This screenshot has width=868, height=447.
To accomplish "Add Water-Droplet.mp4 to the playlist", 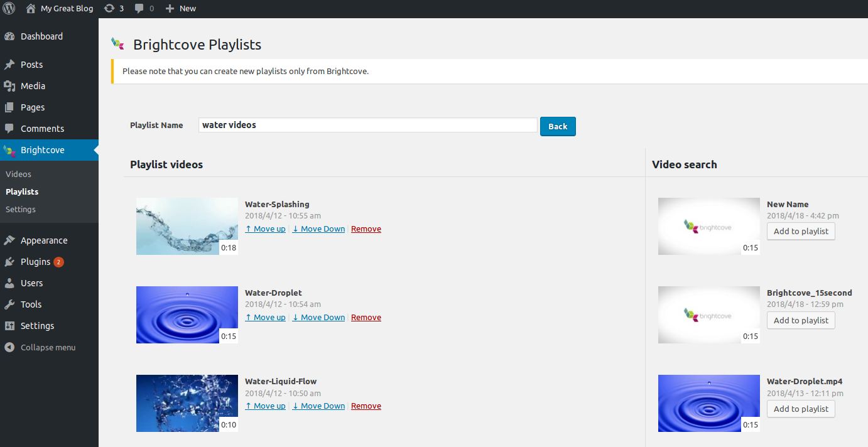I will tap(800, 409).
